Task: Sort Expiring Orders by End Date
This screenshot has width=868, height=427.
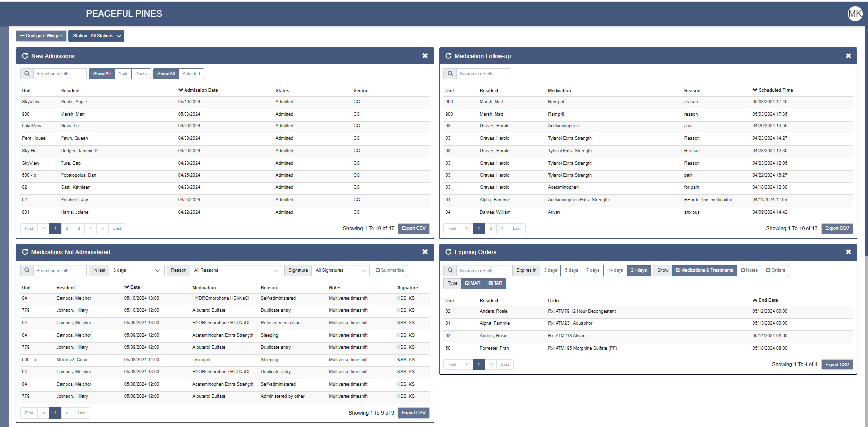Action: tap(765, 300)
